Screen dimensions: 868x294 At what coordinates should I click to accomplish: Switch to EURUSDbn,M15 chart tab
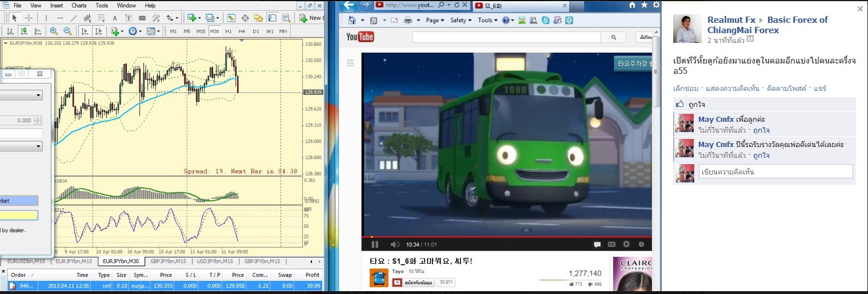pyautogui.click(x=26, y=261)
